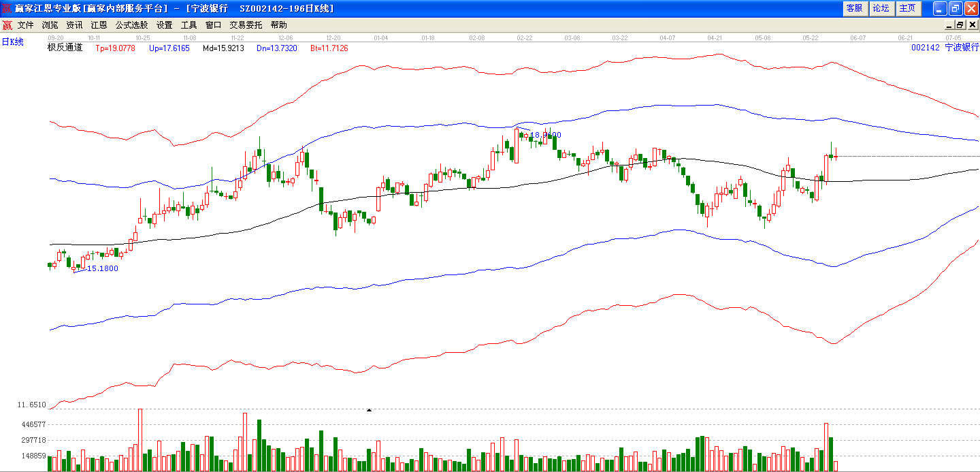Click the Md=15.9213 value
Viewport: 980px width, 472px height.
click(x=223, y=48)
